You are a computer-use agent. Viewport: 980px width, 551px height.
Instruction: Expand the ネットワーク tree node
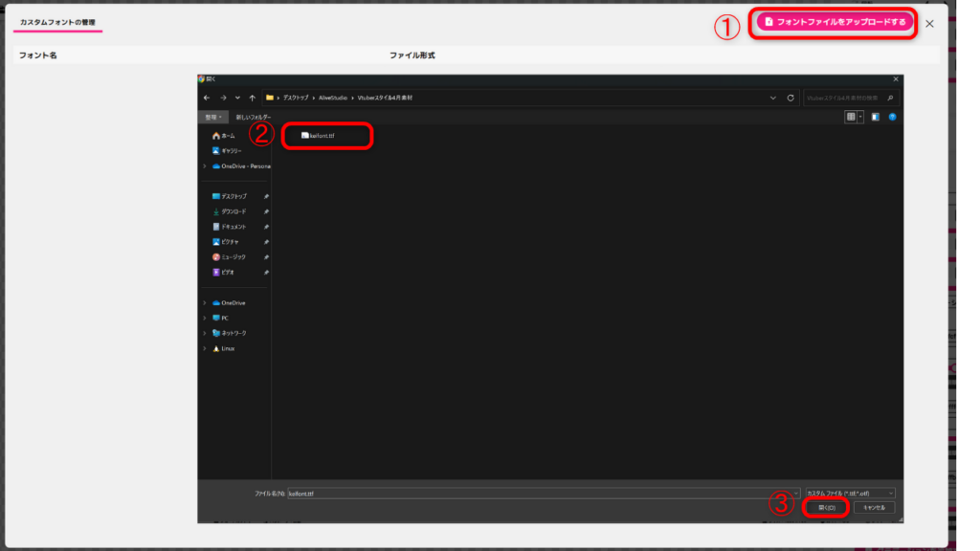pos(205,333)
